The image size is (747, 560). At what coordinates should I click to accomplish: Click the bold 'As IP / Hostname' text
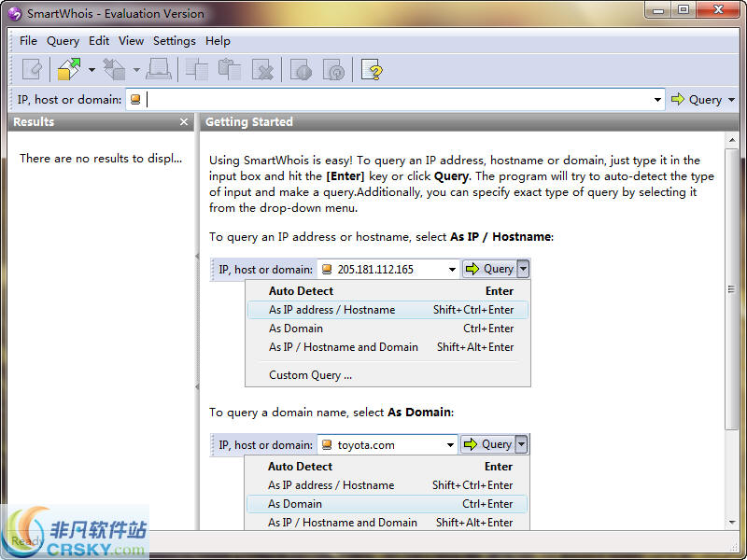click(500, 237)
